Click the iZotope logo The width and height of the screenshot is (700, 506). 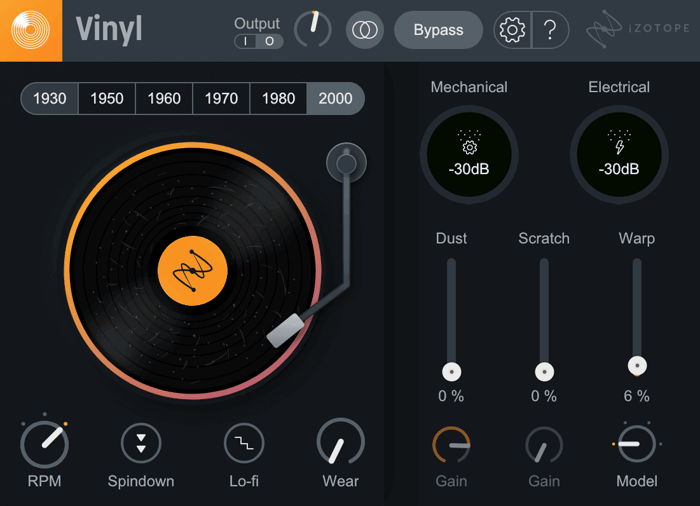638,29
